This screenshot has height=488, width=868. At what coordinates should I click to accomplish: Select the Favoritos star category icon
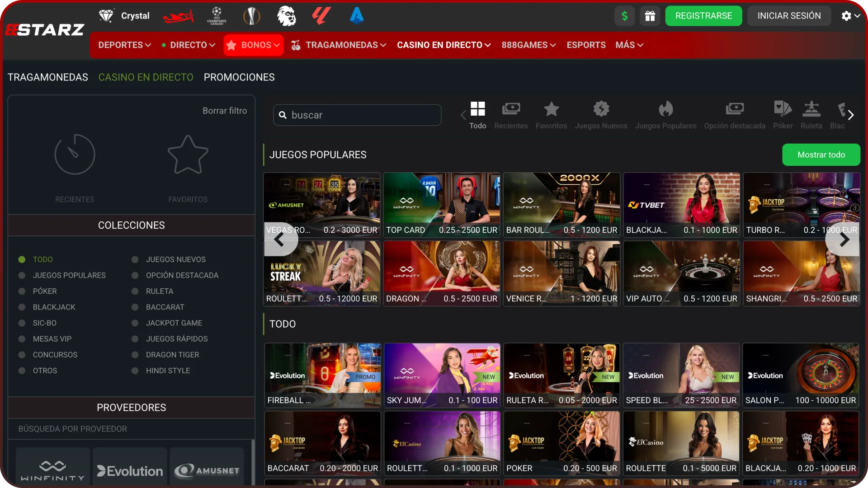point(551,110)
